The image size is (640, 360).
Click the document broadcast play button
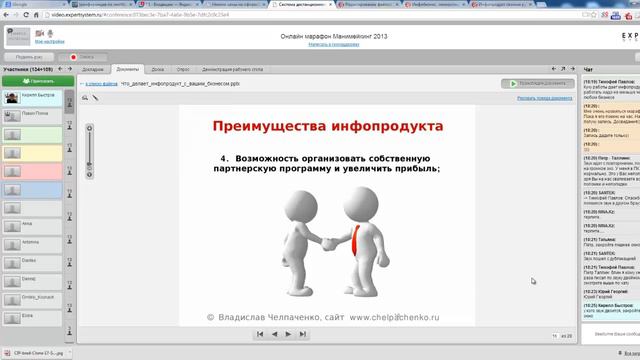click(x=538, y=83)
